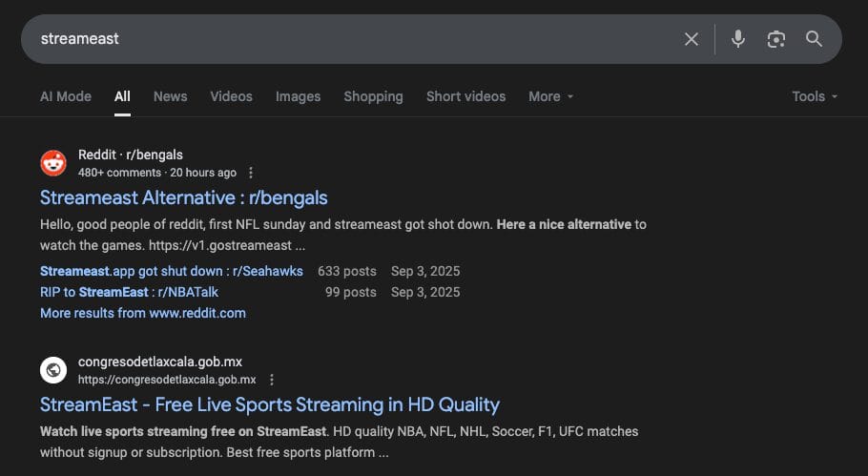Click More results from www.reddit.com
The width and height of the screenshot is (868, 476).
(143, 313)
